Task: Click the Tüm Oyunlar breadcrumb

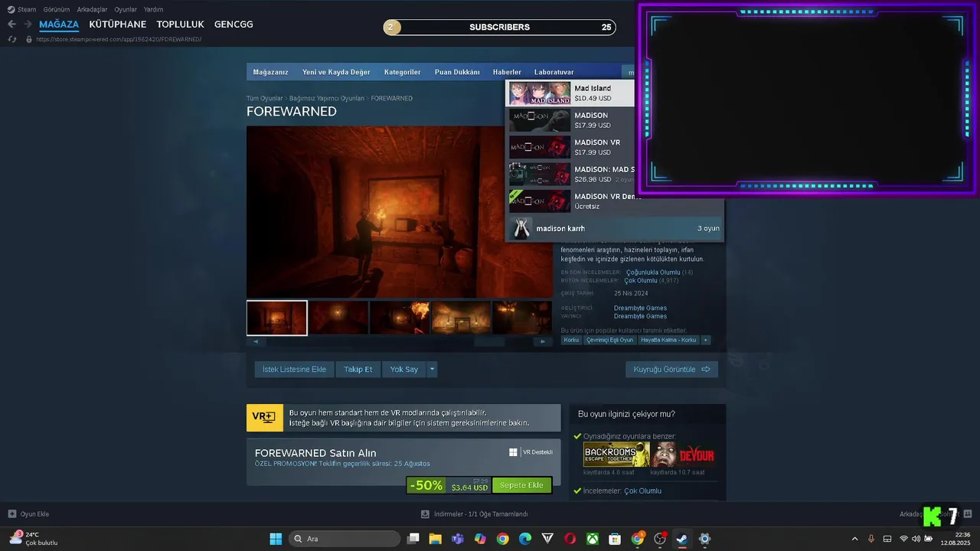Action: point(264,99)
